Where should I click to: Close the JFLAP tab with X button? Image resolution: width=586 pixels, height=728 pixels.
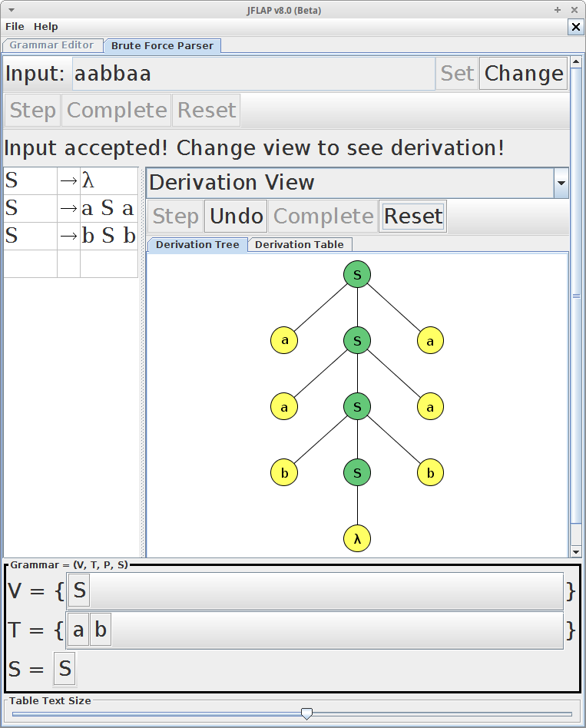(575, 27)
